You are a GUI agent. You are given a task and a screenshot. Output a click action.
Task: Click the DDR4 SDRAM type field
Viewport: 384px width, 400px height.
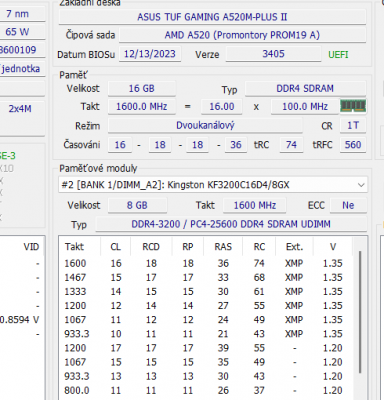[x=305, y=88]
